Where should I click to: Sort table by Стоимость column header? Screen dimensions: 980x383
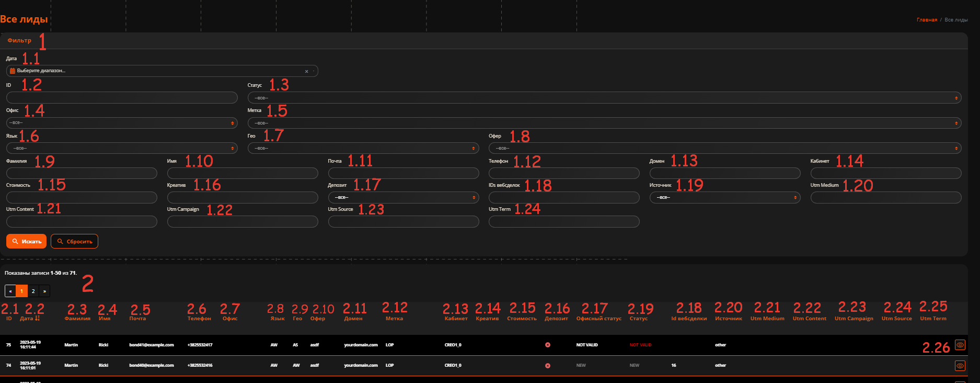pos(522,319)
